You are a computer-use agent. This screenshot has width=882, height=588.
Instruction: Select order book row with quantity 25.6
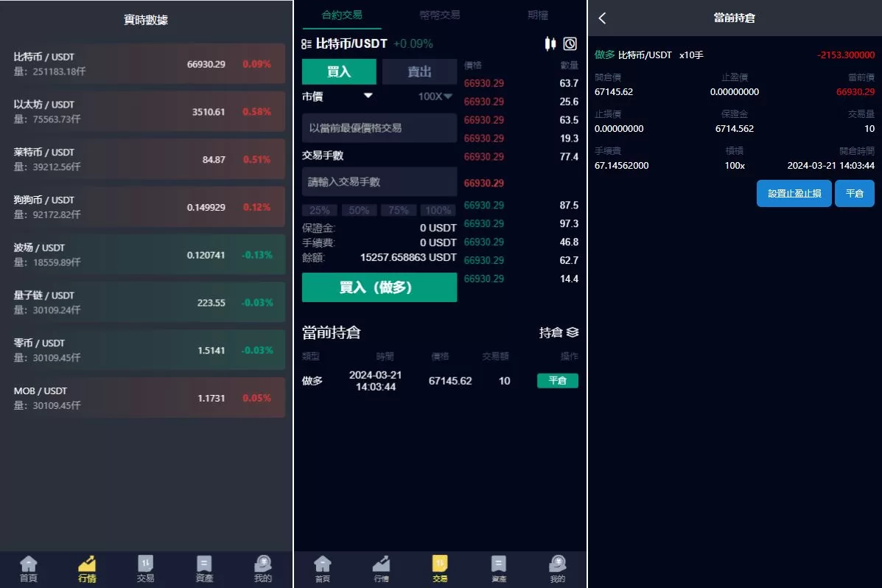521,102
